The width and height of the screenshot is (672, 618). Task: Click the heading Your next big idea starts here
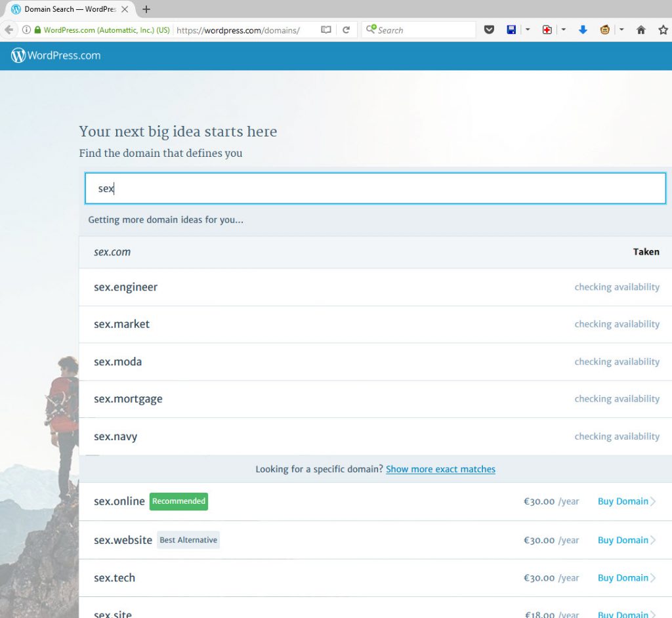(178, 132)
